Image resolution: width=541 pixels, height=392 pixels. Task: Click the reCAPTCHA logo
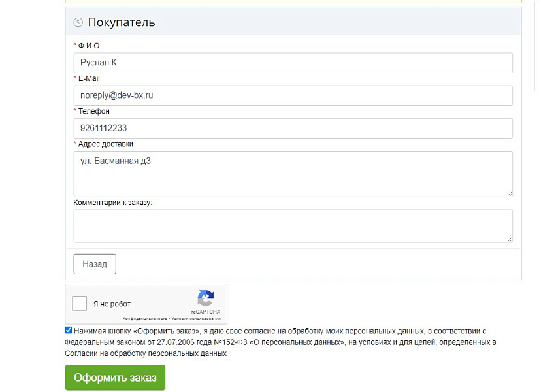[206, 299]
